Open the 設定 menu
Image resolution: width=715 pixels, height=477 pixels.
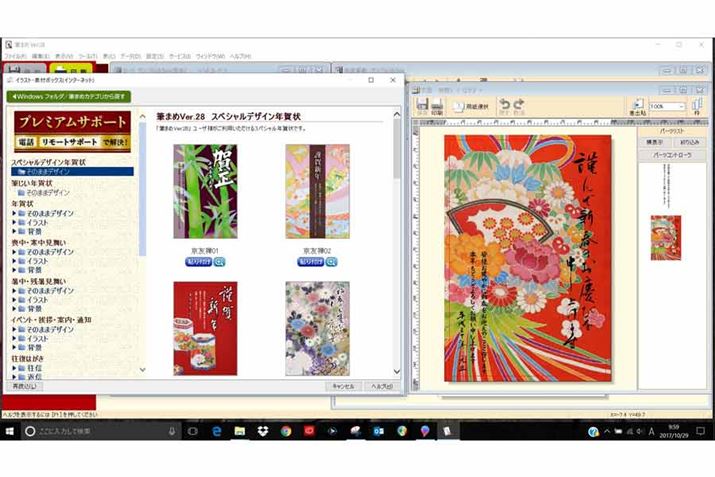click(x=155, y=56)
